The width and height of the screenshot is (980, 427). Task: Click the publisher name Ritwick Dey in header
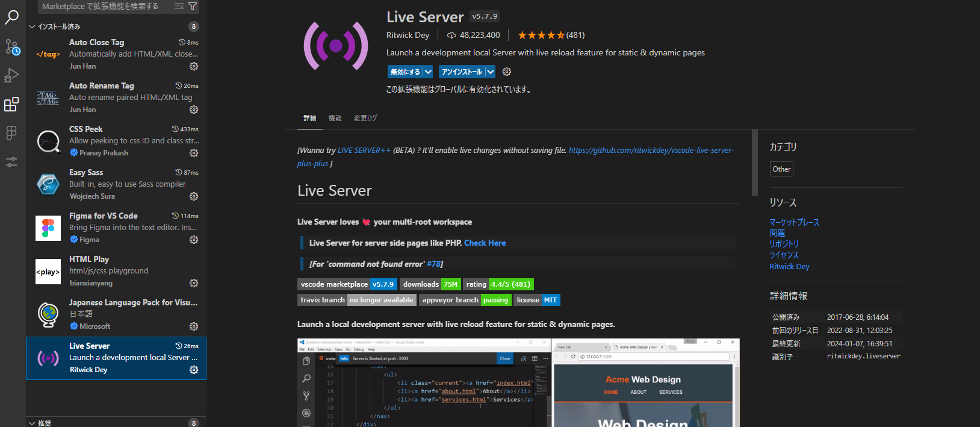point(408,35)
